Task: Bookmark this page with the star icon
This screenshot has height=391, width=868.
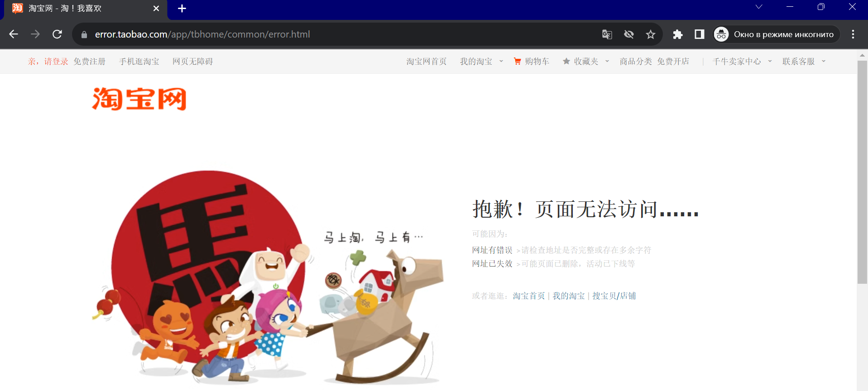Action: tap(651, 34)
